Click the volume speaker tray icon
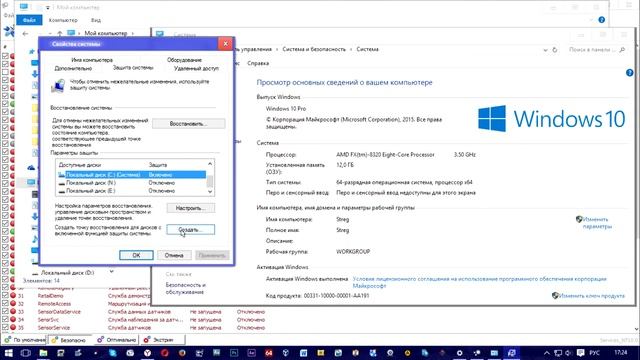The image size is (640, 360). [x=569, y=353]
